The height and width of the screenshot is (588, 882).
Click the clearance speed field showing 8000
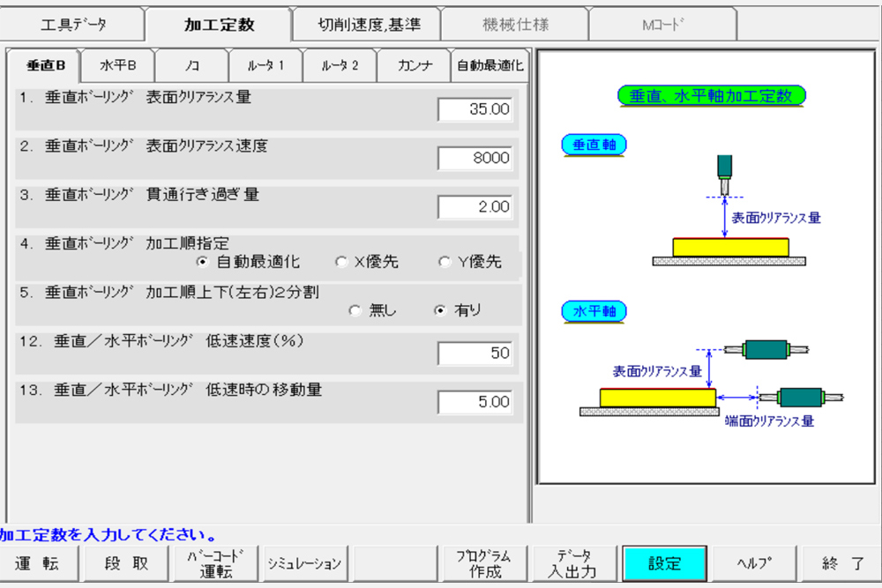tap(475, 158)
